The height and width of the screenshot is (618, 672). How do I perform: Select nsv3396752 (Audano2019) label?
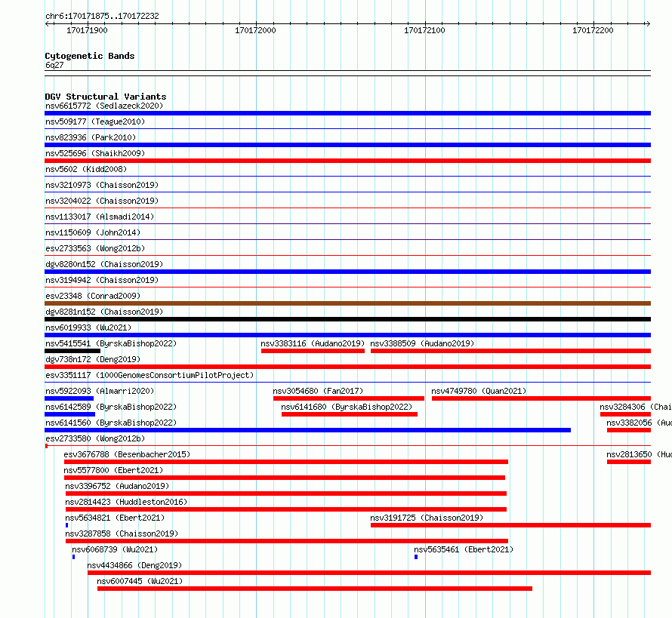click(117, 486)
